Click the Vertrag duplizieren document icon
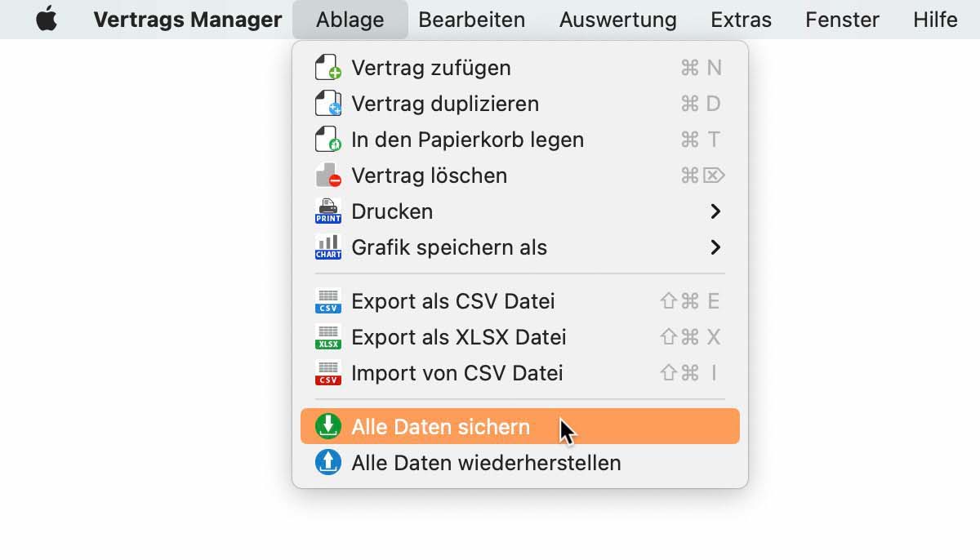Viewport: 980px width, 560px height. [x=327, y=104]
